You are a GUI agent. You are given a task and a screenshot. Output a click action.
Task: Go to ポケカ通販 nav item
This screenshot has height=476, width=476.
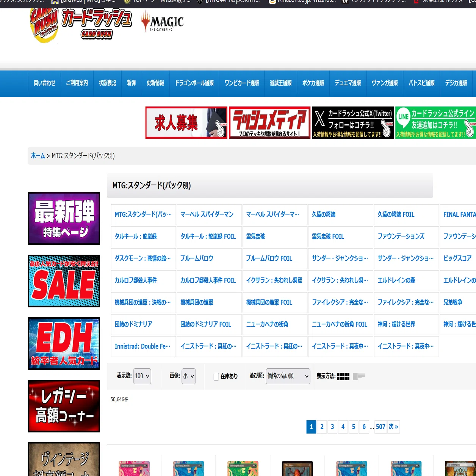coord(313,83)
